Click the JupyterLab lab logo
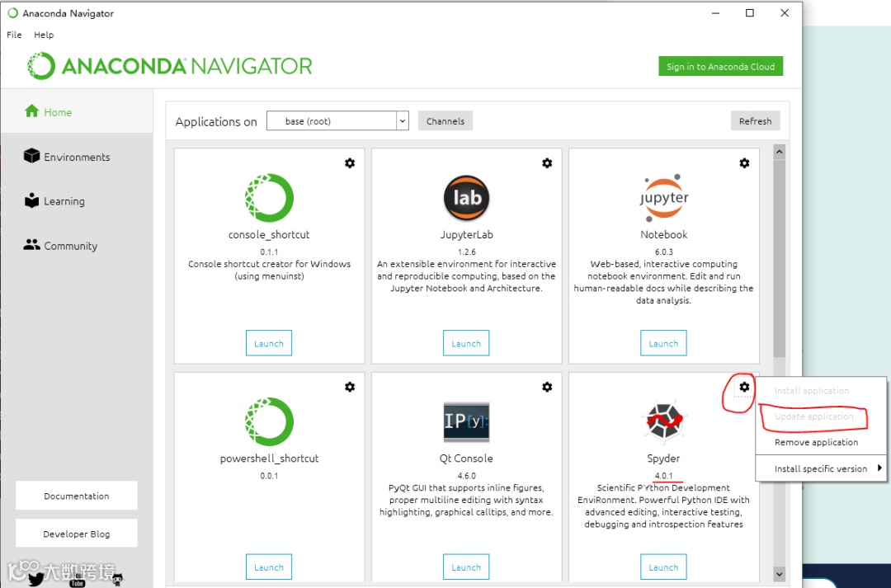This screenshot has height=588, width=891. (x=466, y=198)
